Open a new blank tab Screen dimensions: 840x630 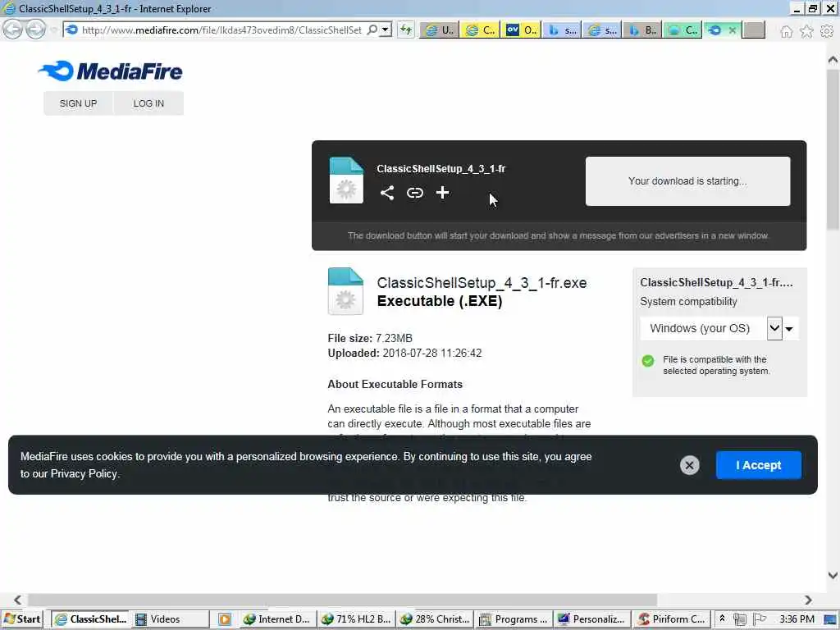pos(754,30)
